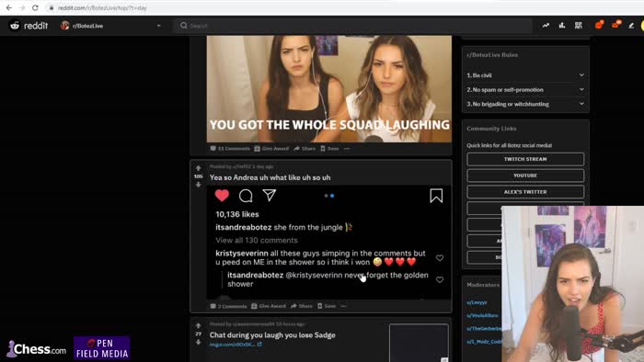Open comments on 'Yea so Andrea' post
Viewport: 644px width, 362px height.
tap(228, 306)
